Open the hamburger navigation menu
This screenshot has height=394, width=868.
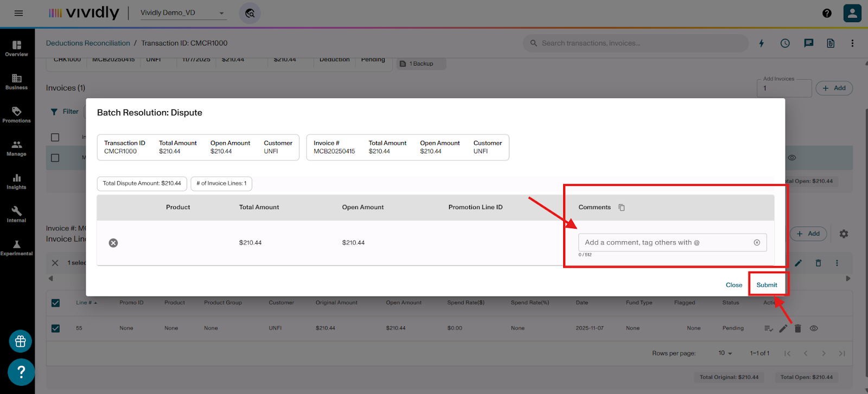[18, 13]
